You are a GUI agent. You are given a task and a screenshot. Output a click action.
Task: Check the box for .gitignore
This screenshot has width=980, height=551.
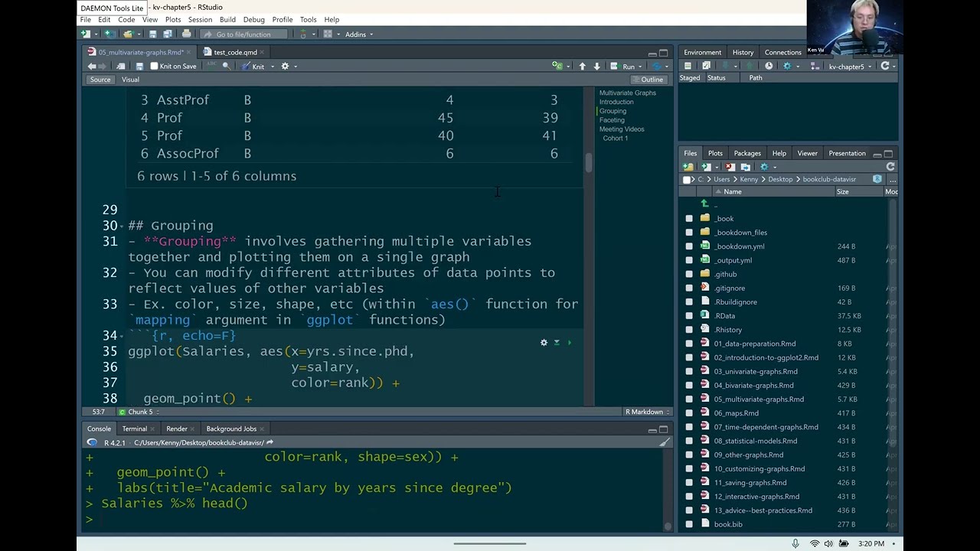689,288
